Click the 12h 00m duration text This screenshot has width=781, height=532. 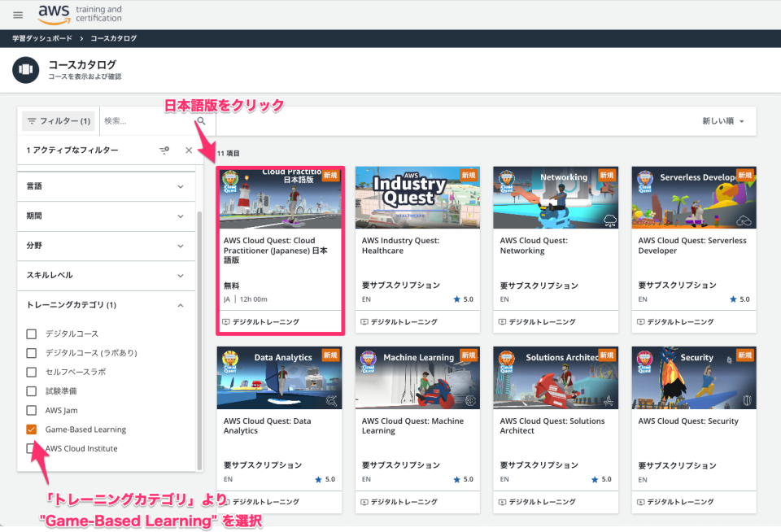click(x=254, y=299)
